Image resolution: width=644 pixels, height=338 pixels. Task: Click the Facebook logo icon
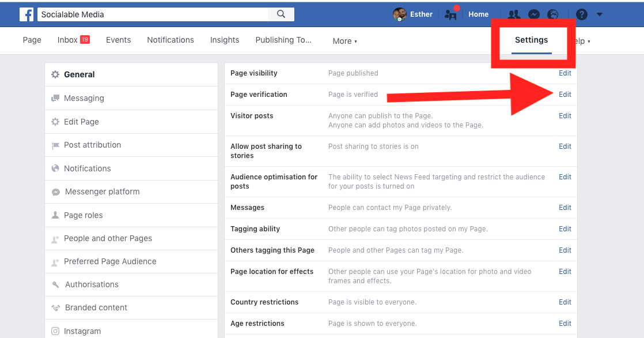coord(26,13)
